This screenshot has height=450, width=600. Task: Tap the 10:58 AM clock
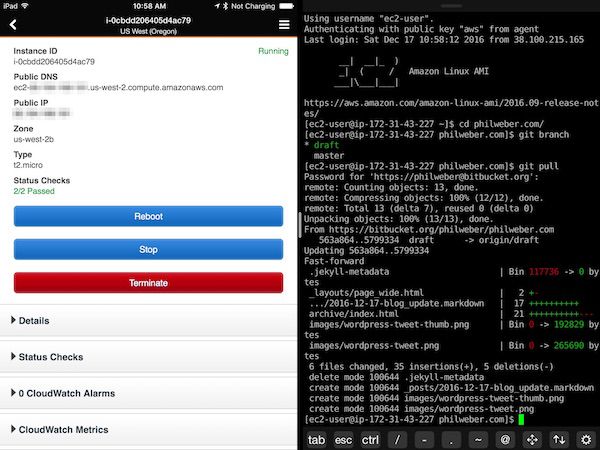149,6
